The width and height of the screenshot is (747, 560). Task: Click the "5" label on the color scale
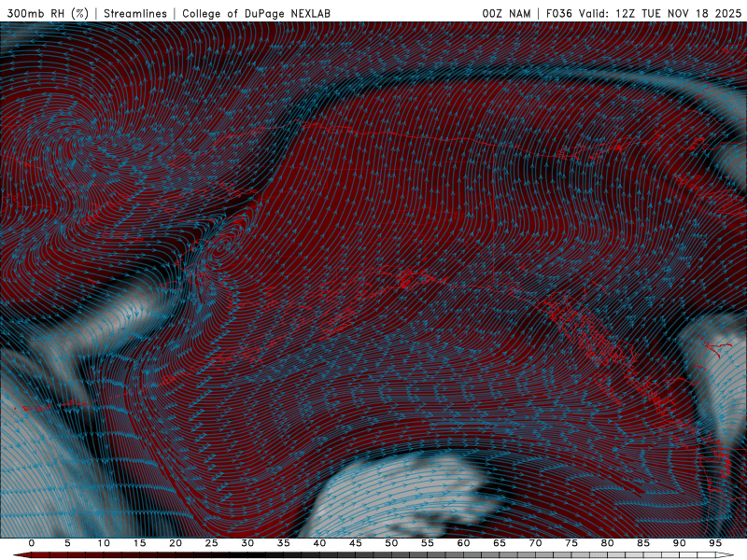click(67, 543)
